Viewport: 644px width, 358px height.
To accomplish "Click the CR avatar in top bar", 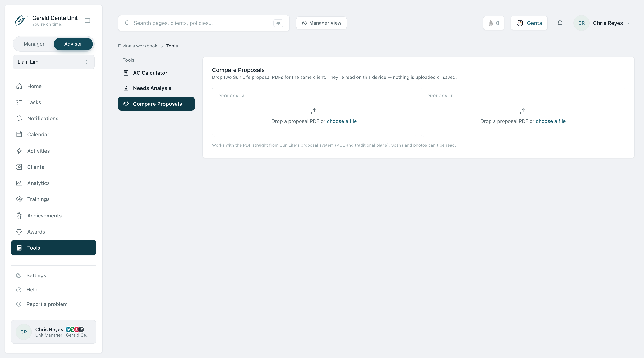I will point(581,23).
